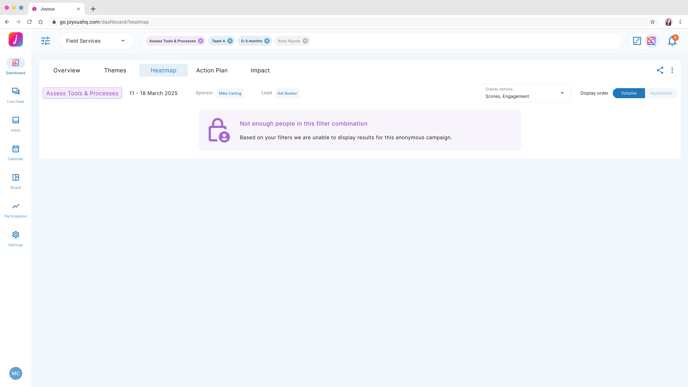Screen dimensions: 688x387
Task: Click the browser back arrow
Action: click(x=7, y=22)
